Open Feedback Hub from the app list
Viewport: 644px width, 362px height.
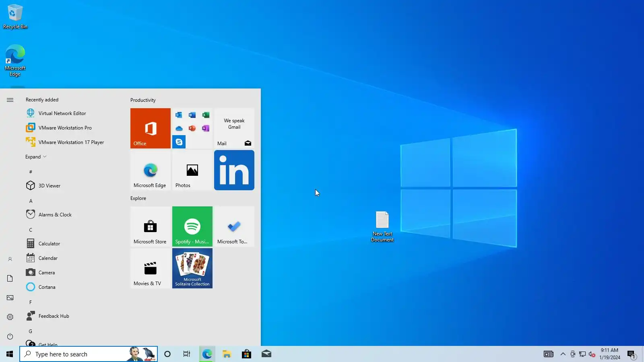[72, 316]
